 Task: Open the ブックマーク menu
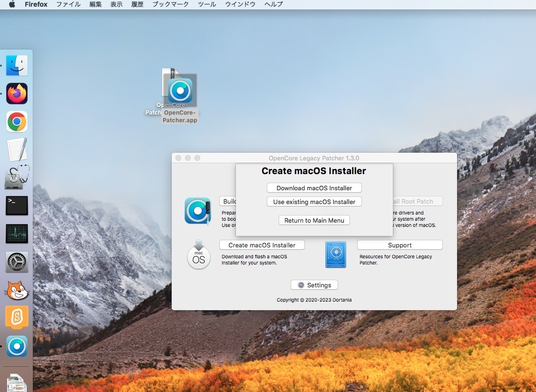(x=170, y=4)
